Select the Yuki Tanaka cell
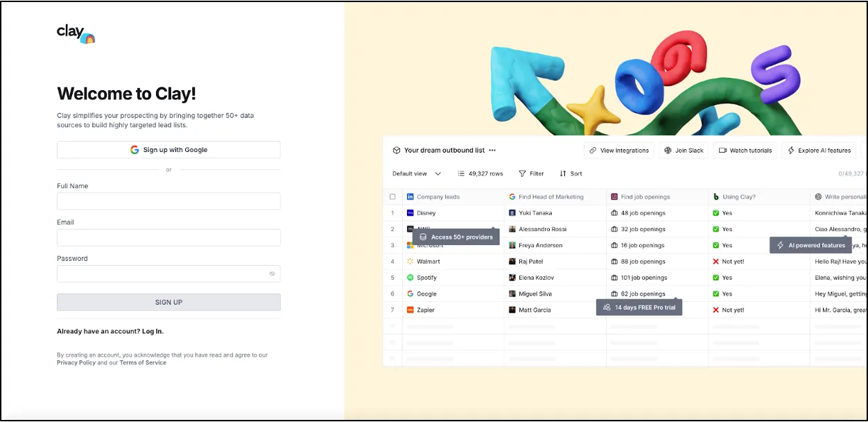This screenshot has width=868, height=422. pos(555,213)
